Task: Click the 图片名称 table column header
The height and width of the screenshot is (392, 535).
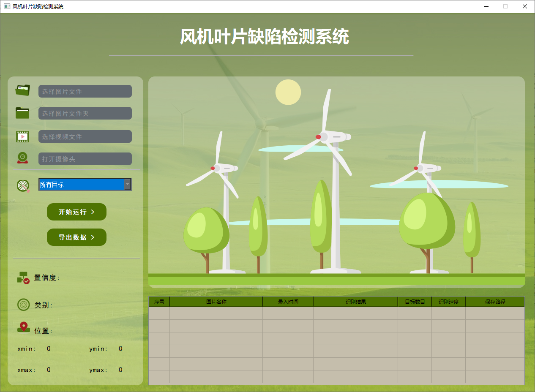Action: [216, 301]
